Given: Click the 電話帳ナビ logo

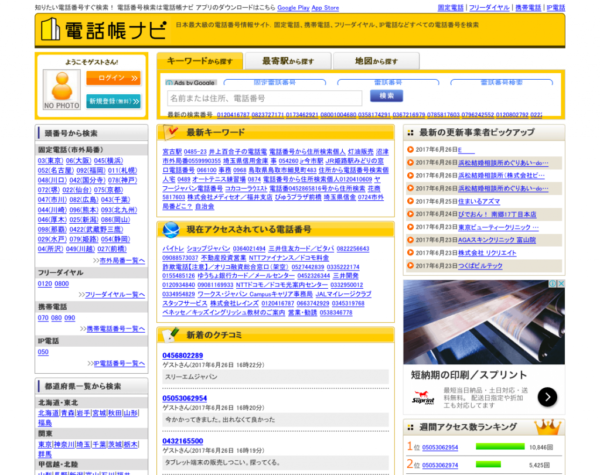Looking at the screenshot, I should tap(96, 31).
